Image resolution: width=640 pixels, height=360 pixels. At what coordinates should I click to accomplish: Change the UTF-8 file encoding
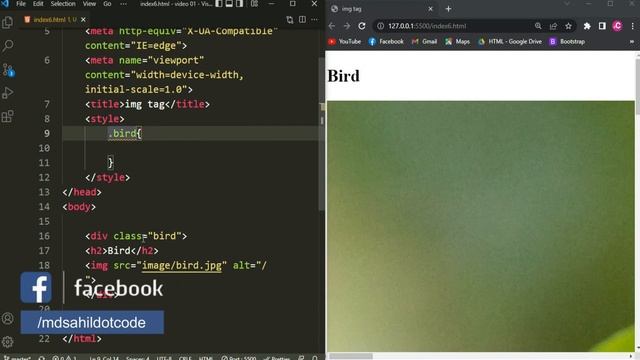coord(164,358)
